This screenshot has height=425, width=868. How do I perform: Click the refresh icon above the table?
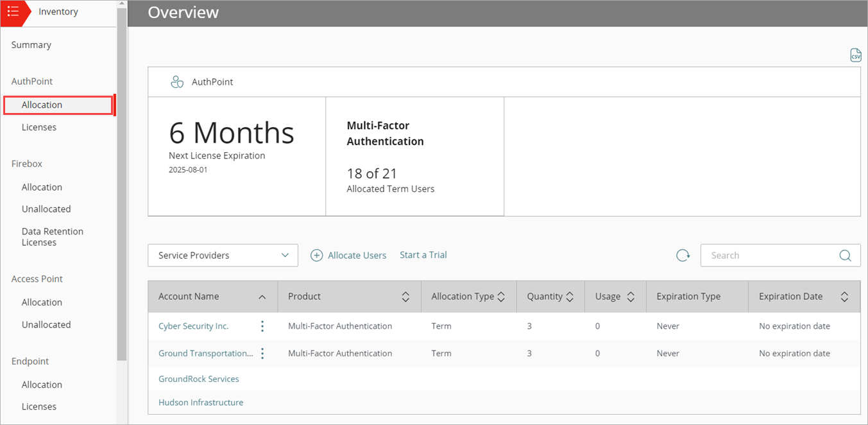click(x=683, y=255)
